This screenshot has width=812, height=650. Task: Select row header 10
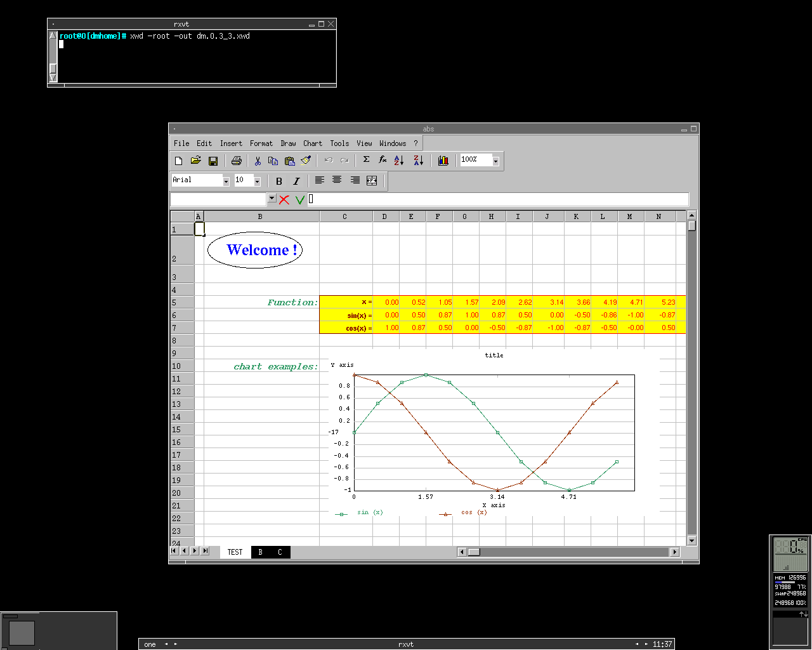pyautogui.click(x=182, y=366)
